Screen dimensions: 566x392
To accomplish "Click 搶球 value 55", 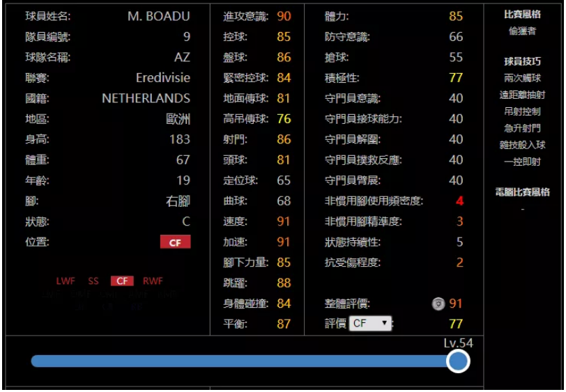I will pos(456,57).
